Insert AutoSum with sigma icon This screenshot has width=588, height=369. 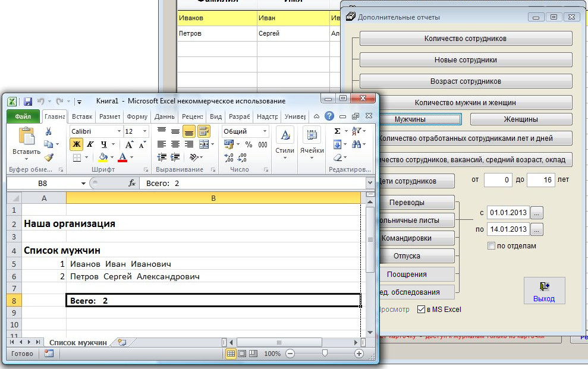click(337, 131)
